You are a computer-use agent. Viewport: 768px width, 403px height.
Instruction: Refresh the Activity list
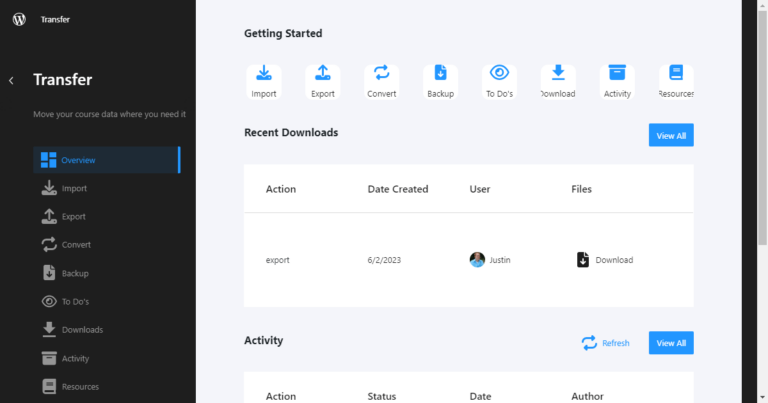coord(606,343)
